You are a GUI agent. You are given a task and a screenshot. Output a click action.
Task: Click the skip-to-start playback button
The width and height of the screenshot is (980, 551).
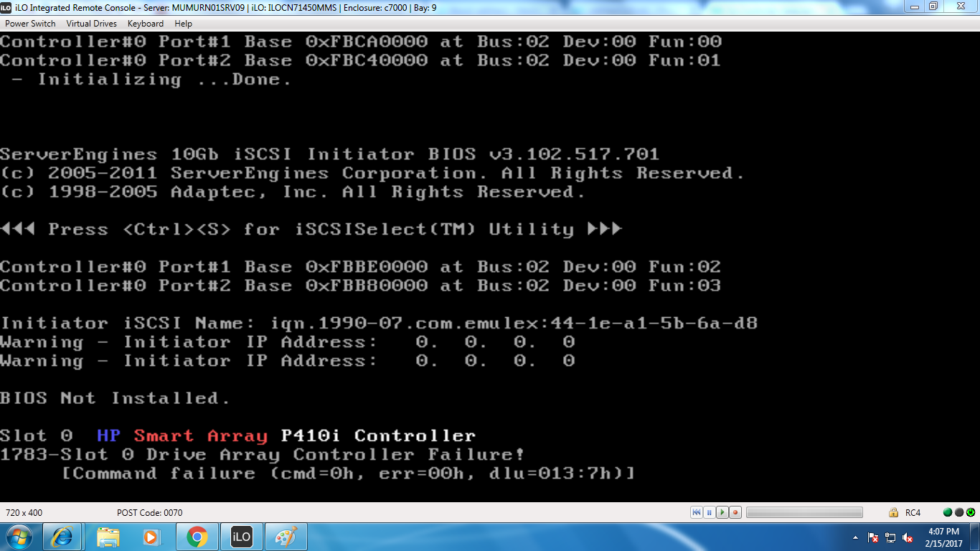[697, 512]
